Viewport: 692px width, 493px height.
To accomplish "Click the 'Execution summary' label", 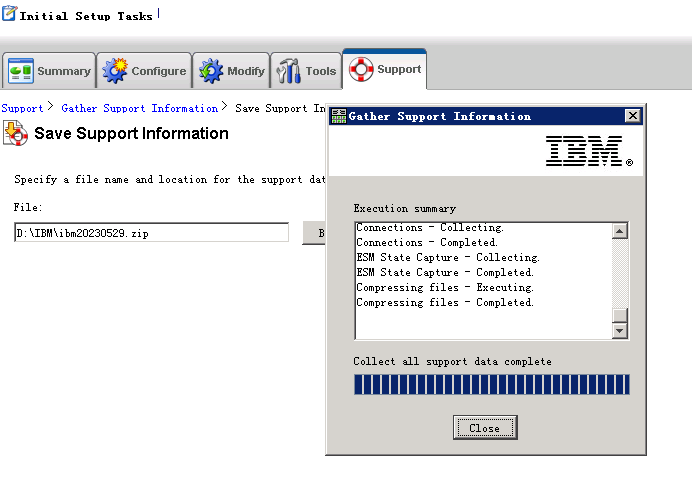I will click(405, 208).
